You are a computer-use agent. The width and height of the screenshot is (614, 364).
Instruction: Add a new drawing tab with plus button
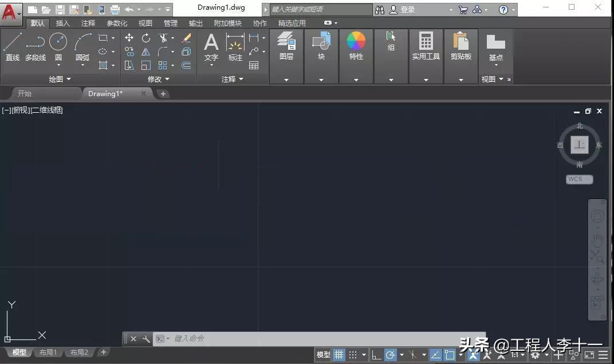pos(163,93)
